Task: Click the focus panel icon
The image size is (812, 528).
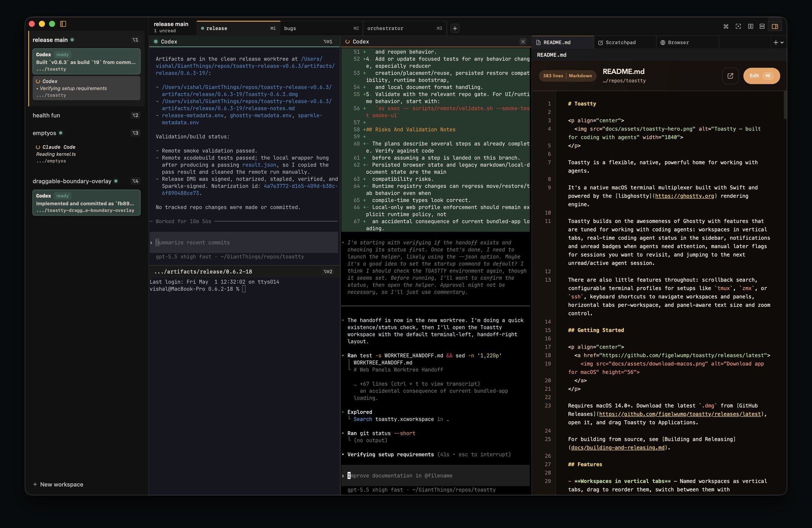Action: coord(738,27)
